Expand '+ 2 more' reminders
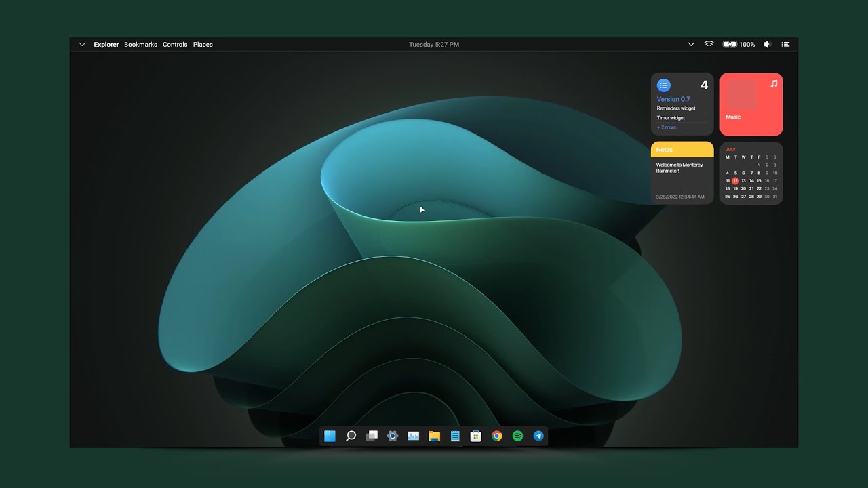 coord(667,127)
